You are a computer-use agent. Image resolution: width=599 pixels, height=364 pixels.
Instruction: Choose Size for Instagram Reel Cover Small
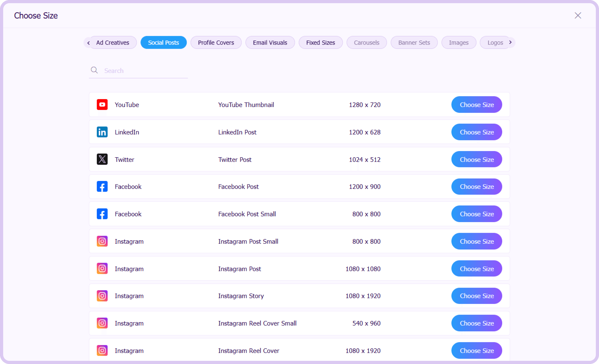[477, 323]
